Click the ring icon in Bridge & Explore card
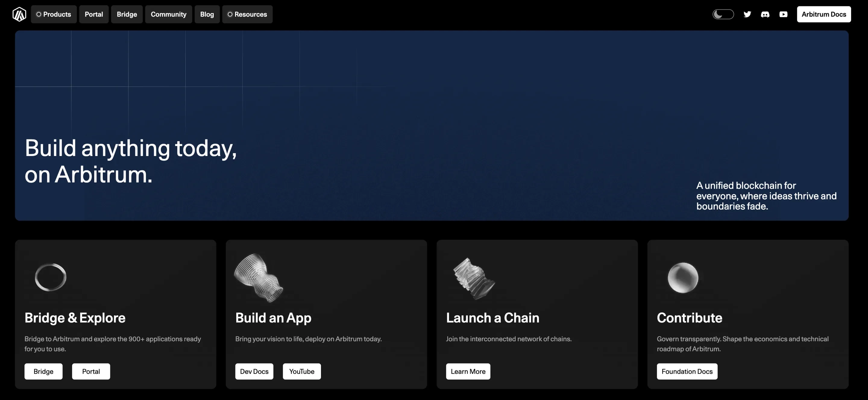868x400 pixels. tap(51, 277)
